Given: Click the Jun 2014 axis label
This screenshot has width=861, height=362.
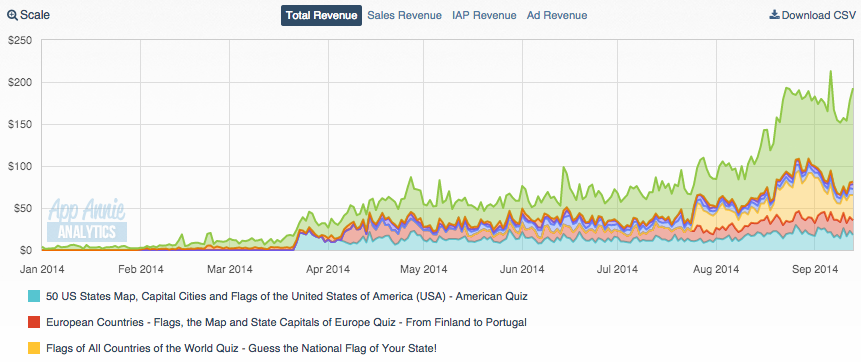Looking at the screenshot, I should pyautogui.click(x=522, y=269).
